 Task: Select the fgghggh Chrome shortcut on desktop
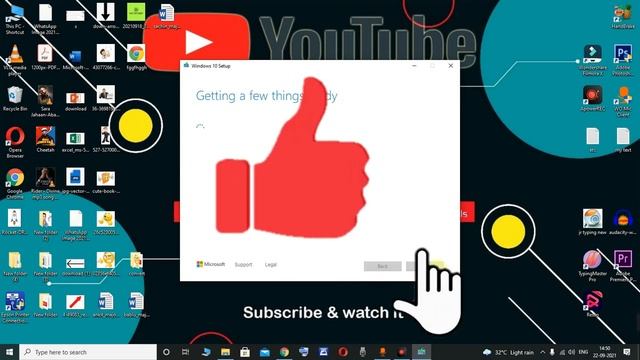[136, 58]
